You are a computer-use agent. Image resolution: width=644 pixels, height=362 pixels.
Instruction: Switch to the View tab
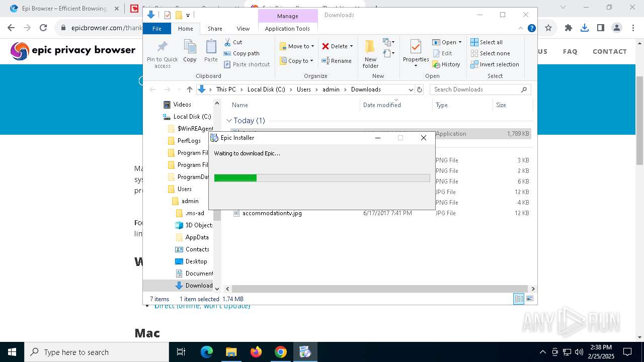pos(243,29)
